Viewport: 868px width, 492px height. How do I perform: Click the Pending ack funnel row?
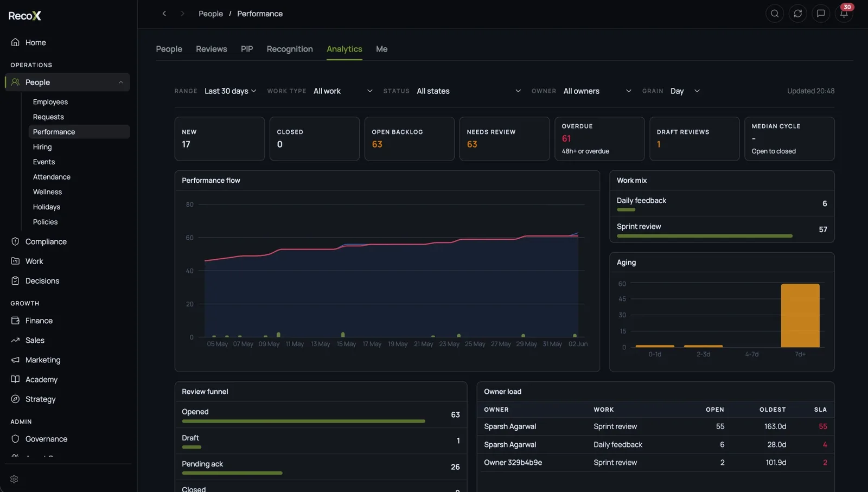click(321, 467)
